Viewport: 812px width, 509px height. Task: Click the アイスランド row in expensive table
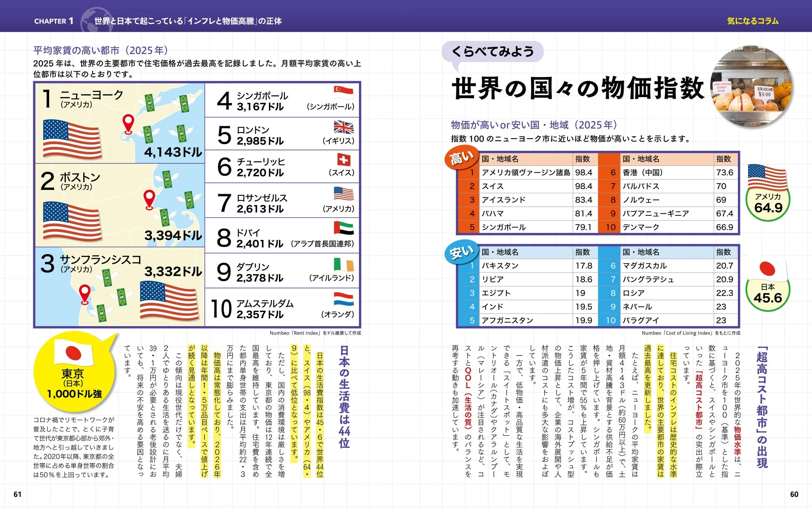(528, 200)
